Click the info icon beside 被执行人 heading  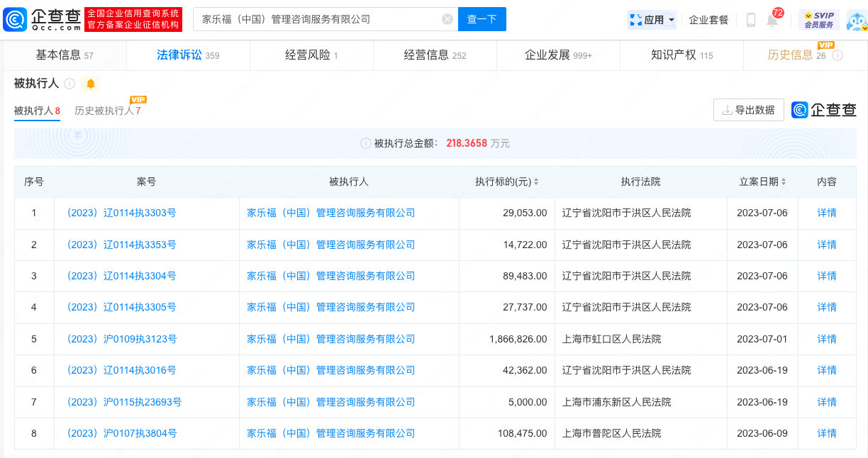[69, 84]
